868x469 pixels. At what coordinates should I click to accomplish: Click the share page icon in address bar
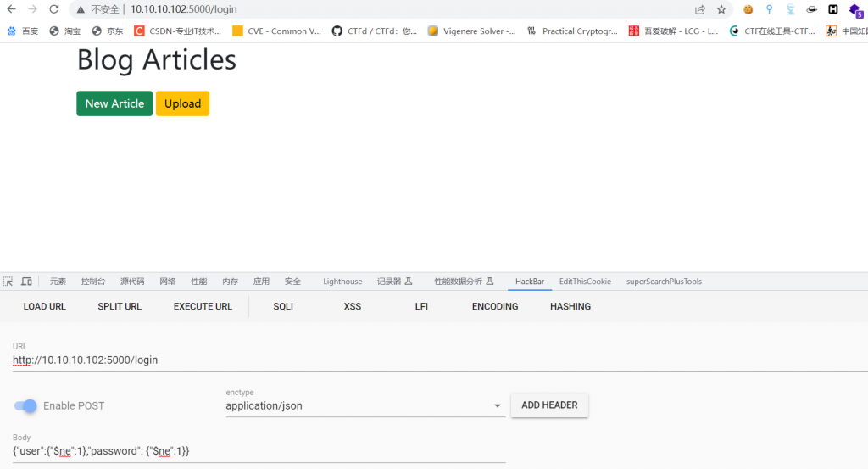click(700, 9)
